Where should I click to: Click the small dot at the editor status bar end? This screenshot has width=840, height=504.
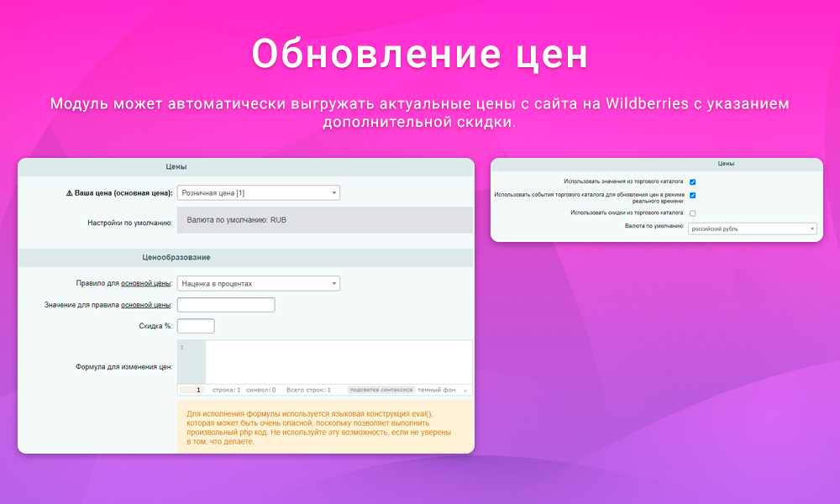point(467,390)
